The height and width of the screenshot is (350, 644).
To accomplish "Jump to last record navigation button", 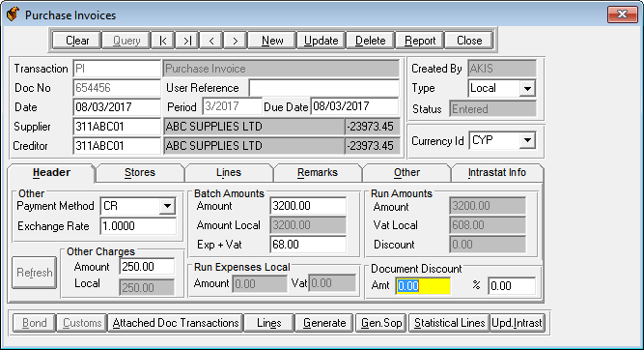I will click(x=187, y=41).
